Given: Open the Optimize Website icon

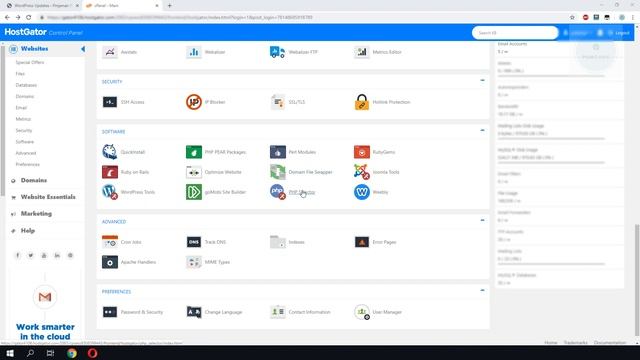Looking at the screenshot, I should (194, 172).
